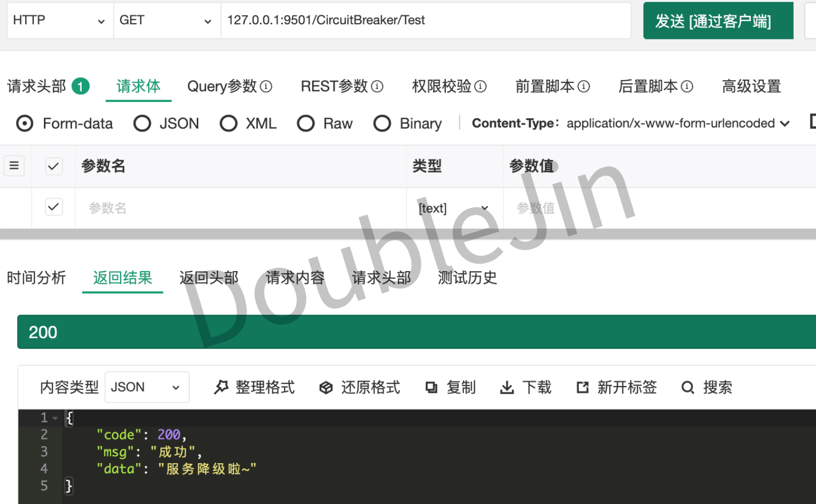816x504 pixels.
Task: Click the 搜索 button label
Action: click(x=718, y=387)
